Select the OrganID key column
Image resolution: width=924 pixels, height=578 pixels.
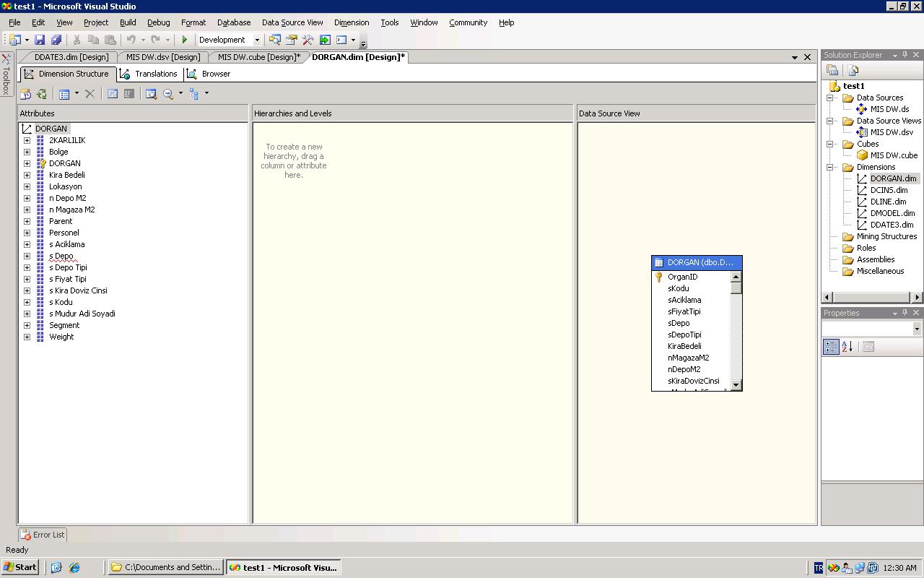point(682,277)
